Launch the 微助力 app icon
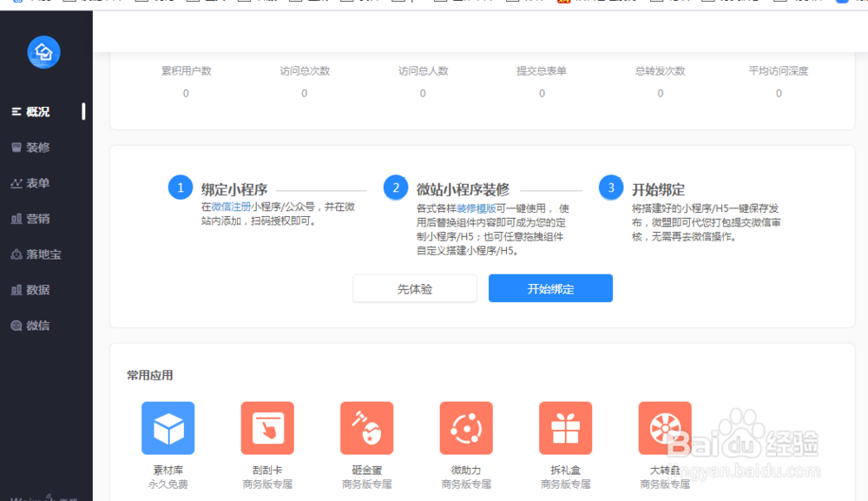The image size is (868, 501). (466, 427)
